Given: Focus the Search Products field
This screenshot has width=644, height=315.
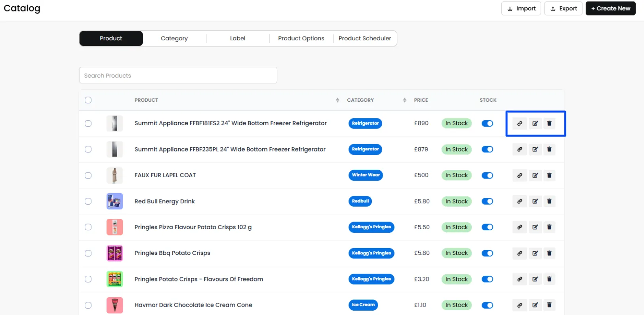Looking at the screenshot, I should point(178,75).
